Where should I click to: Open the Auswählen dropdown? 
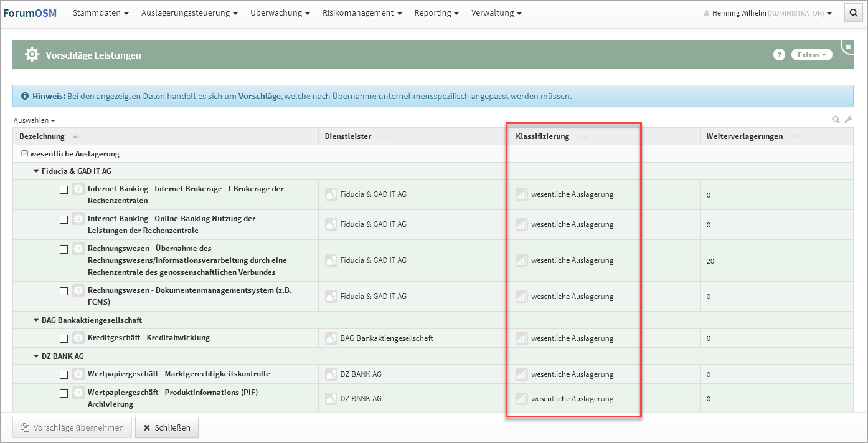point(34,120)
